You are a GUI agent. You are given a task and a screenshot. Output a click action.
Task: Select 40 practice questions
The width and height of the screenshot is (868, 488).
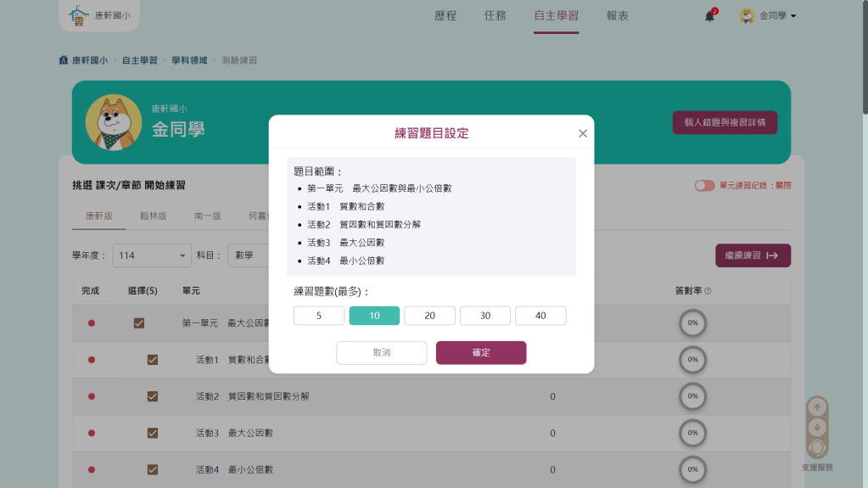(540, 316)
